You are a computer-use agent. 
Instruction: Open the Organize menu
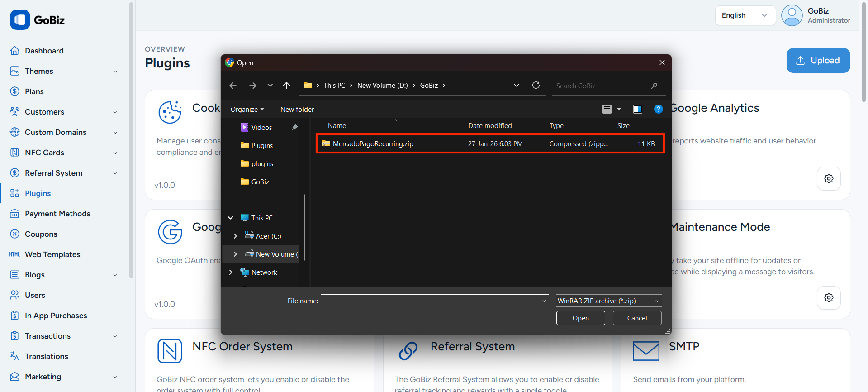(x=247, y=110)
